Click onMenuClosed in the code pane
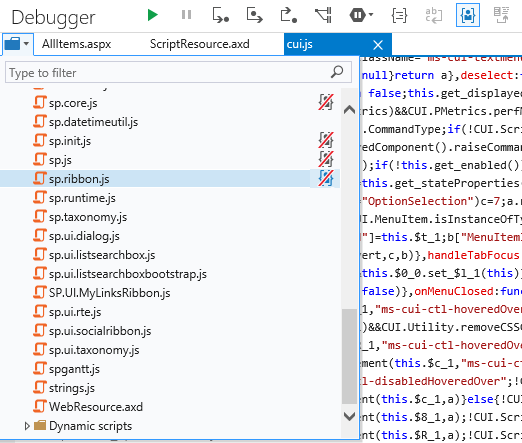Screen dimensions: 522x443 pos(453,291)
